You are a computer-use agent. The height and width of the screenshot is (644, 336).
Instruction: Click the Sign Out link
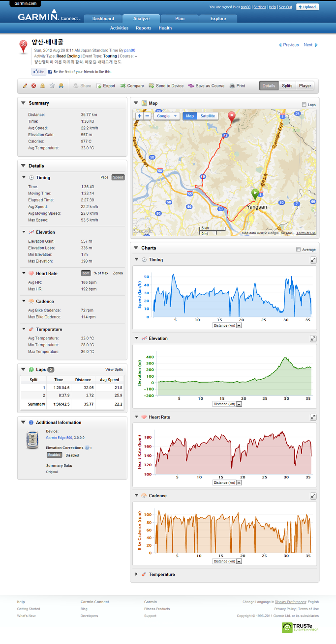coord(285,7)
